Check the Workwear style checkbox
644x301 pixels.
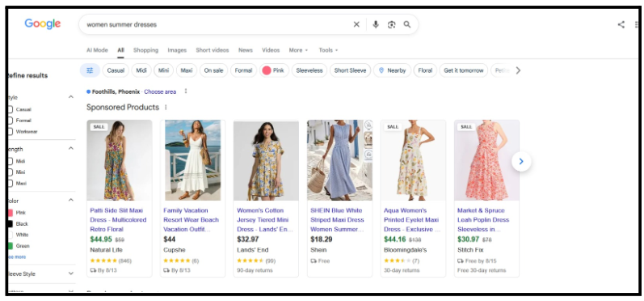[x=10, y=132]
